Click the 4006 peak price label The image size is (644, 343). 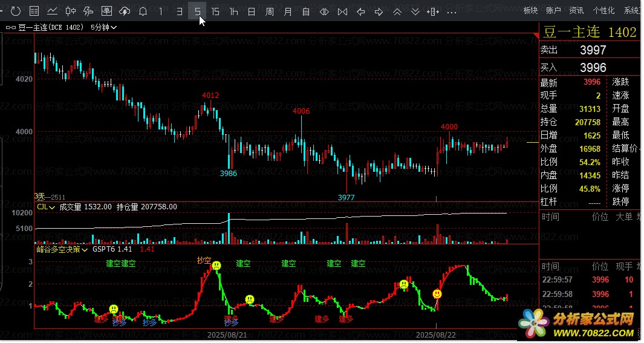301,111
